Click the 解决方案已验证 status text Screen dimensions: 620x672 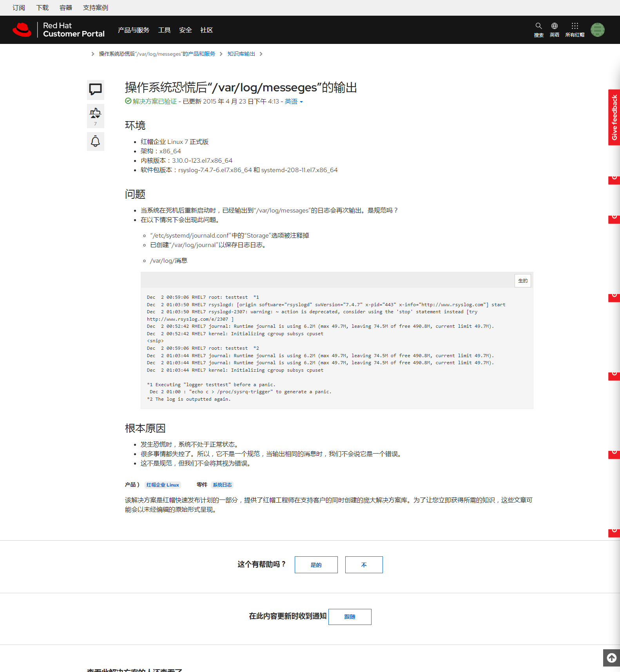pos(154,102)
